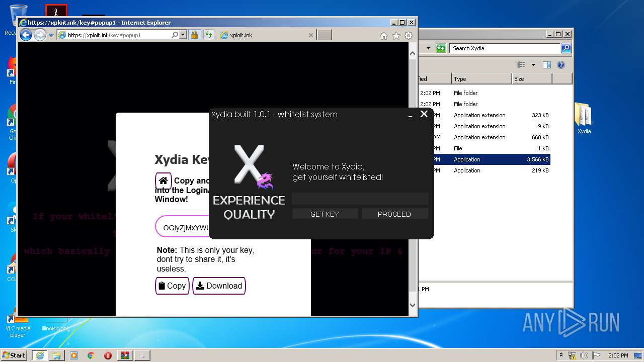This screenshot has height=362, width=644.
Task: Focus the key input field in Xydia
Action: pyautogui.click(x=360, y=199)
